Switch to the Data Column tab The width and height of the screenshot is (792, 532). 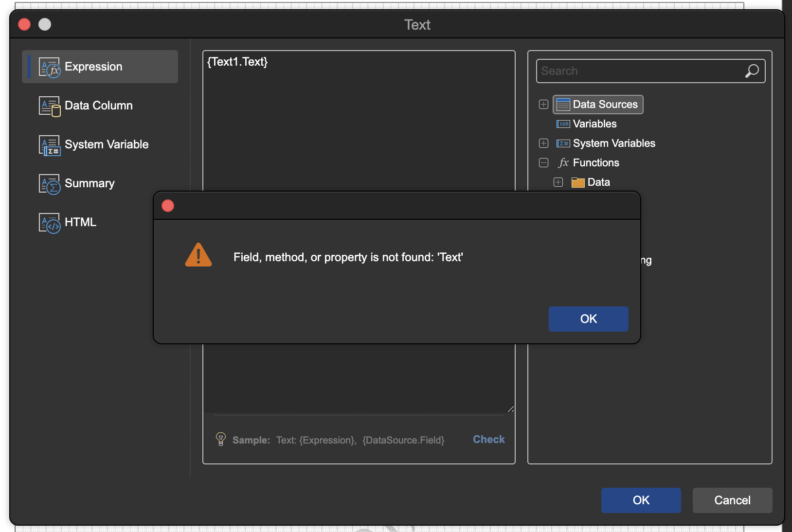pos(100,106)
